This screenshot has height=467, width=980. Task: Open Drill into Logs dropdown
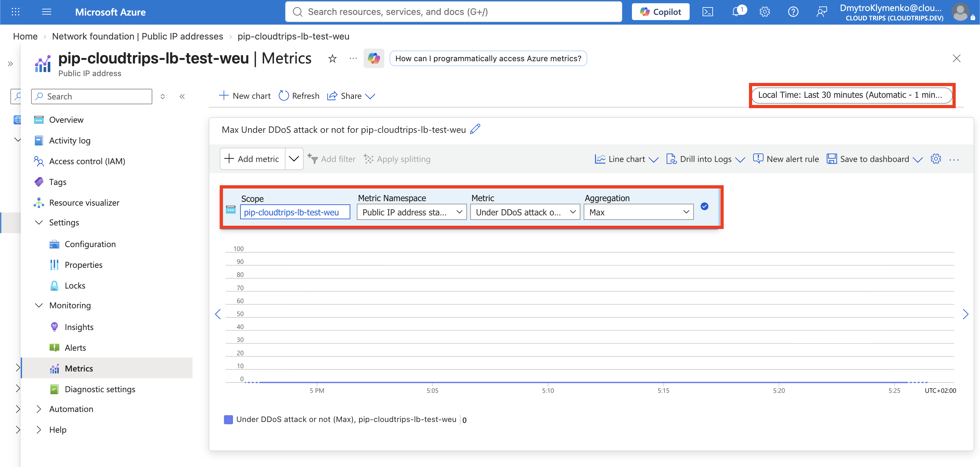(x=705, y=159)
